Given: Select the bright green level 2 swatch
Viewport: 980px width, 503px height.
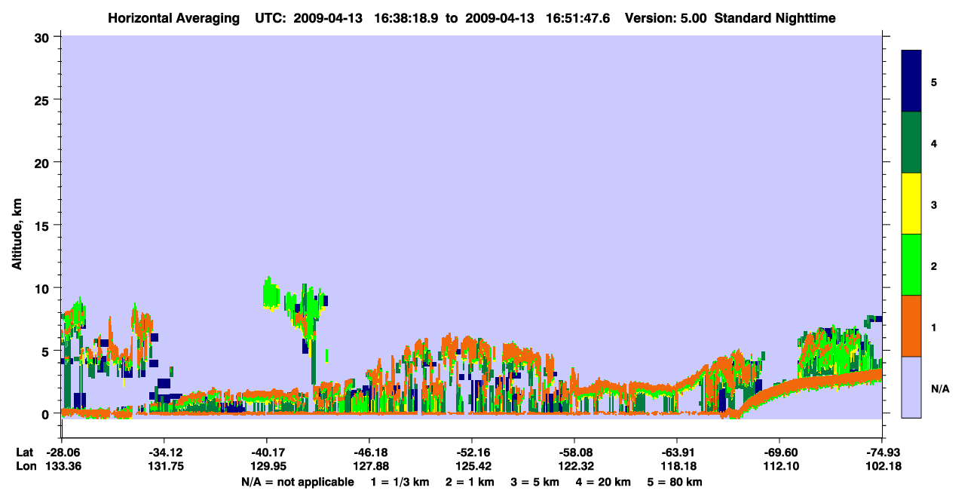Looking at the screenshot, I should pos(911,265).
